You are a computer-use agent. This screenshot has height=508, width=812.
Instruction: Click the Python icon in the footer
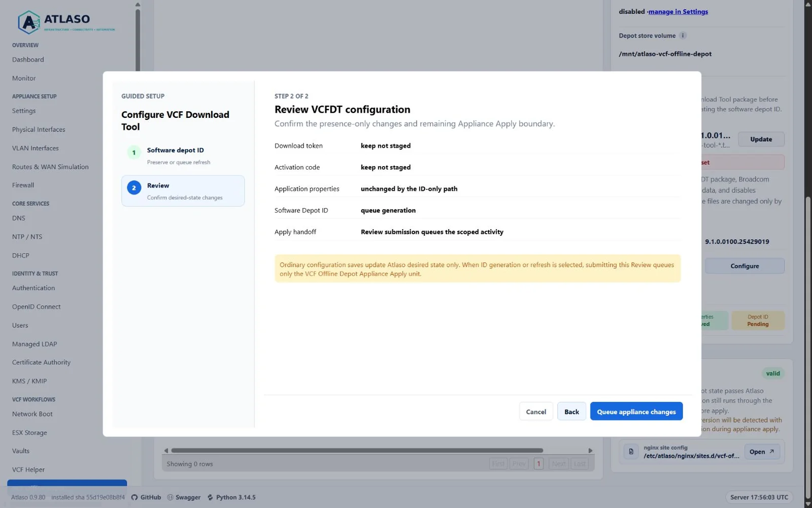210,497
